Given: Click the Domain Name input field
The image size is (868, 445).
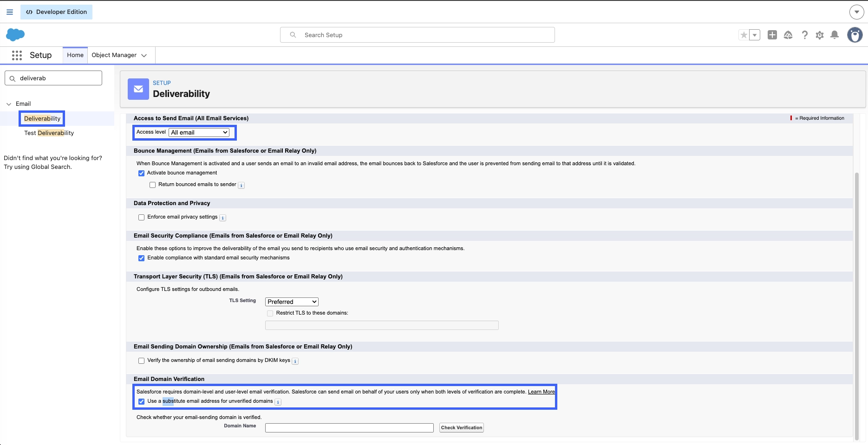Looking at the screenshot, I should (349, 428).
